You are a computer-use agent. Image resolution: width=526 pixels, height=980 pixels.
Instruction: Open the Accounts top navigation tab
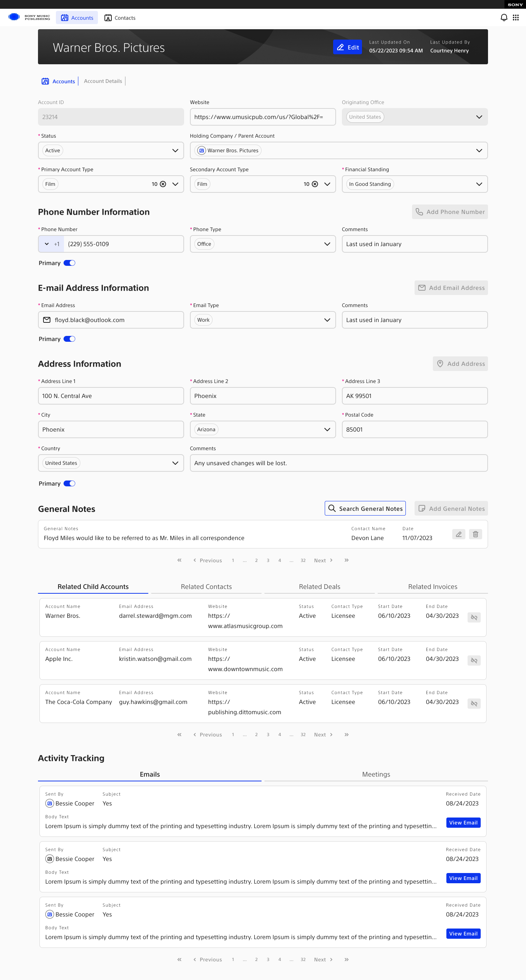(77, 18)
